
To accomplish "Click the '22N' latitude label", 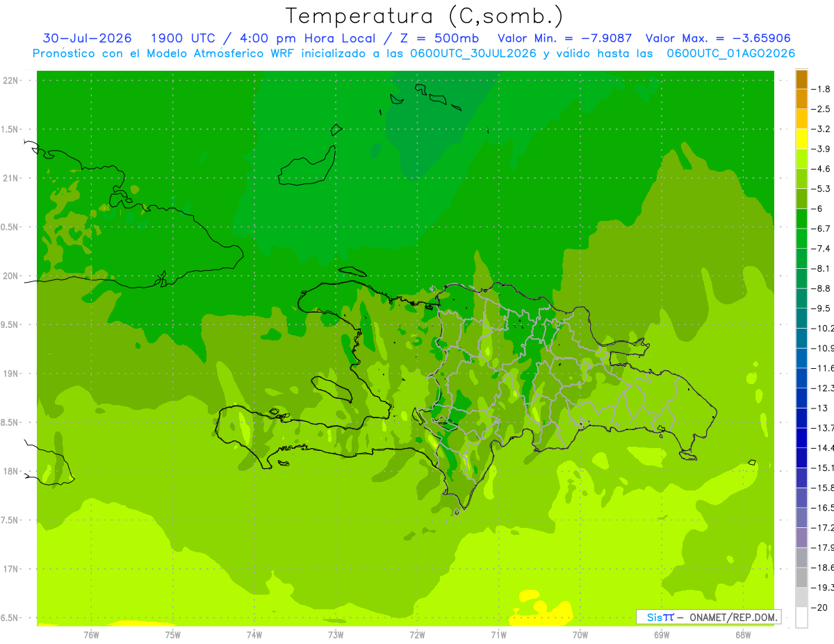I will pyautogui.click(x=10, y=81).
